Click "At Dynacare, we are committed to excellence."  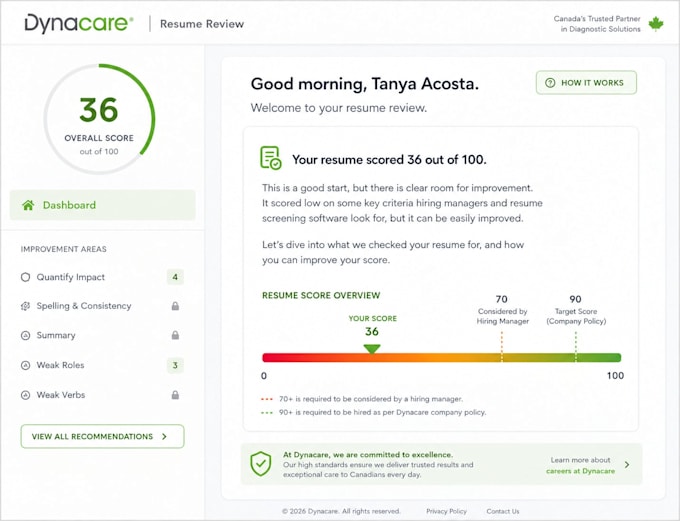point(368,455)
